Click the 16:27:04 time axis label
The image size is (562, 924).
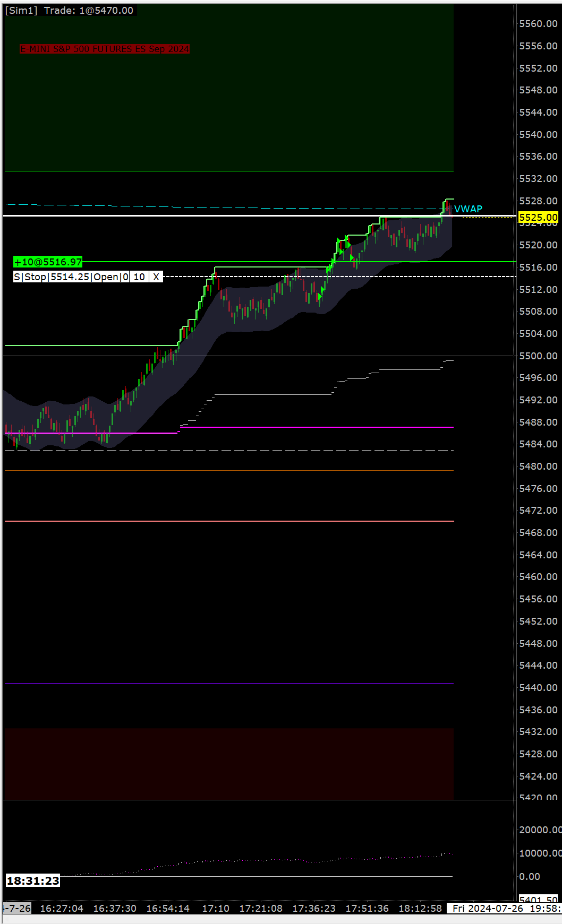click(x=62, y=908)
